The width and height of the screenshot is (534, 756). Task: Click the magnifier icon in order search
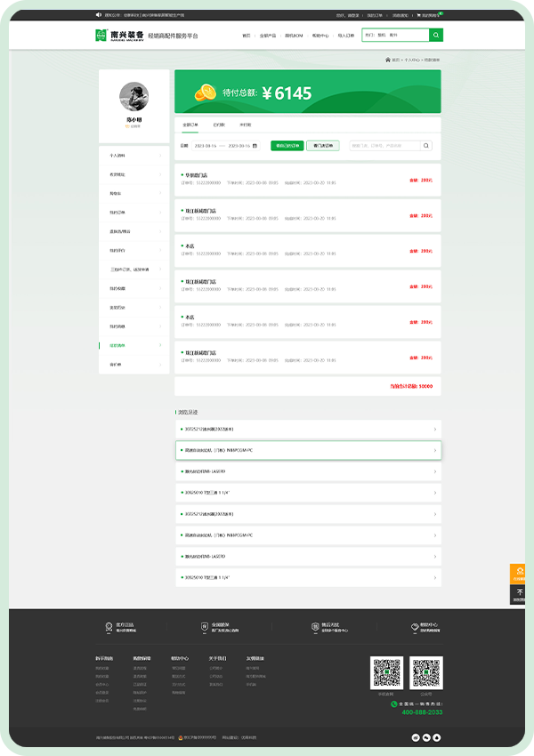(x=426, y=145)
